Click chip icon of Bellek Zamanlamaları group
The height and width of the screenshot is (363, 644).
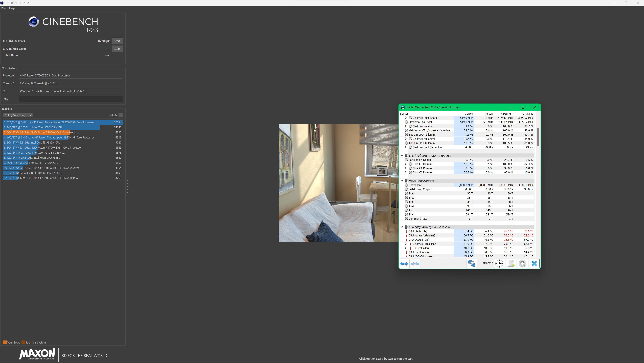pyautogui.click(x=406, y=181)
